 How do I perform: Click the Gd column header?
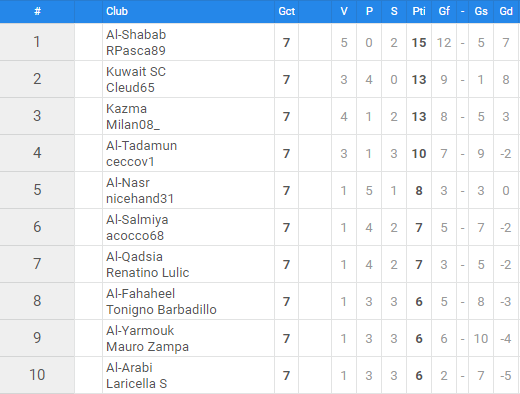506,11
